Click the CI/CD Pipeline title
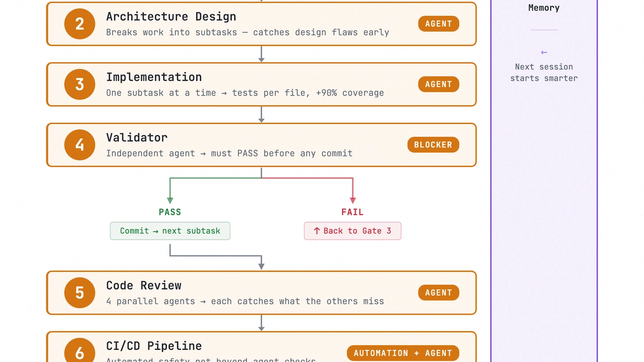 [x=154, y=346]
